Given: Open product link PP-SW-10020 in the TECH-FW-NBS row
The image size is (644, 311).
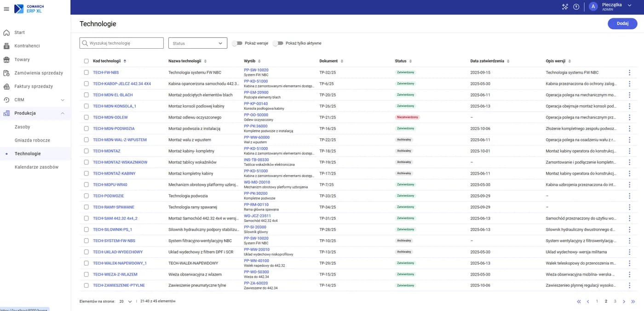Looking at the screenshot, I should 256,70.
